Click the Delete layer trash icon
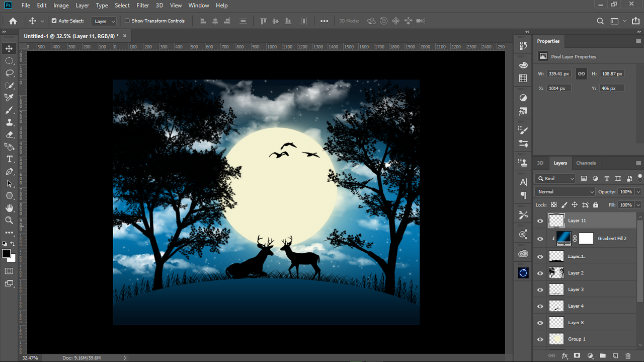The image size is (644, 362). pyautogui.click(x=628, y=356)
